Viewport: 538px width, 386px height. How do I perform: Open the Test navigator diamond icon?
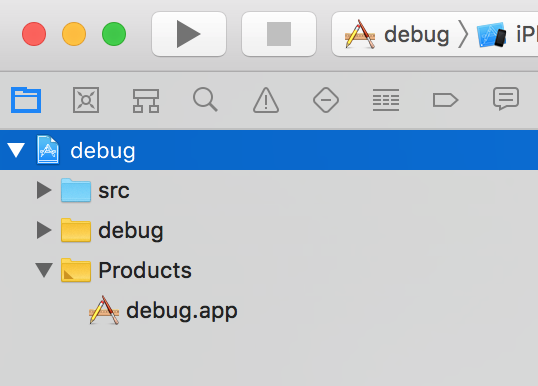326,100
